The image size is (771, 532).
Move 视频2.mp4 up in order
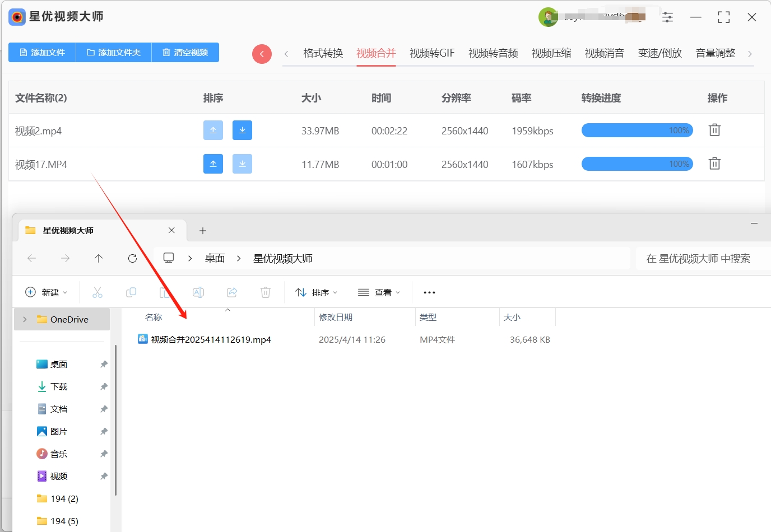(x=213, y=130)
